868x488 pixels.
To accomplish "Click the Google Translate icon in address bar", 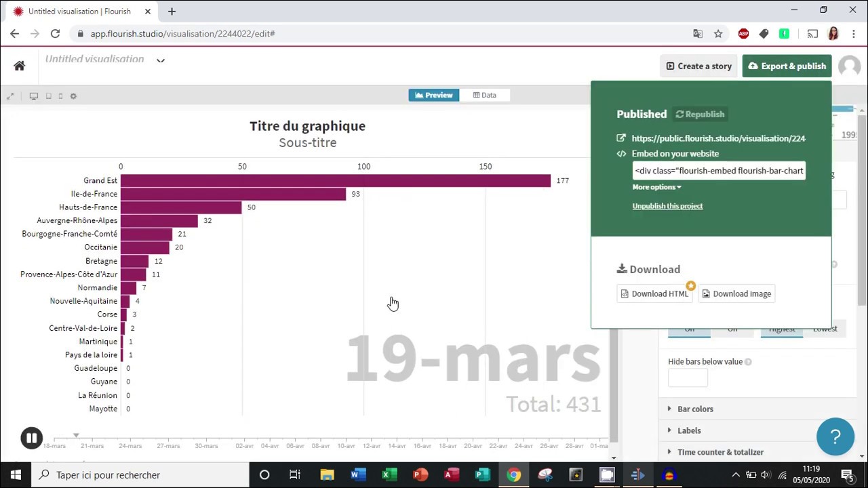I will (698, 34).
